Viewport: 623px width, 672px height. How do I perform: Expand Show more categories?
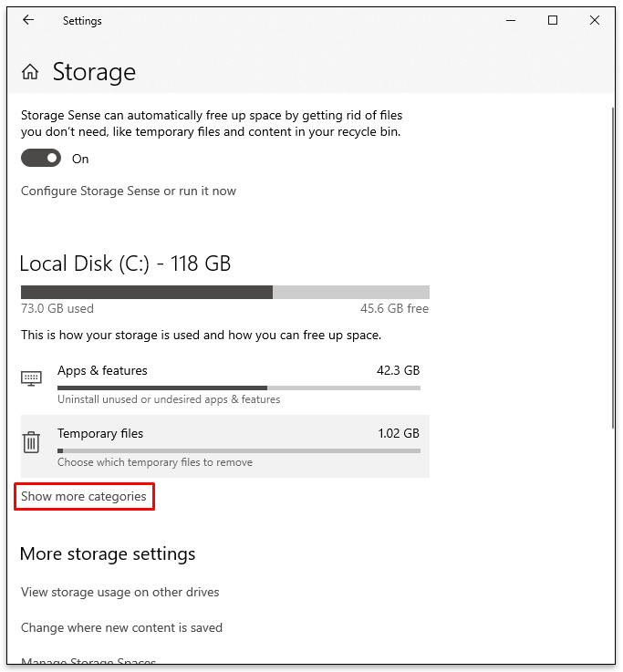click(84, 496)
